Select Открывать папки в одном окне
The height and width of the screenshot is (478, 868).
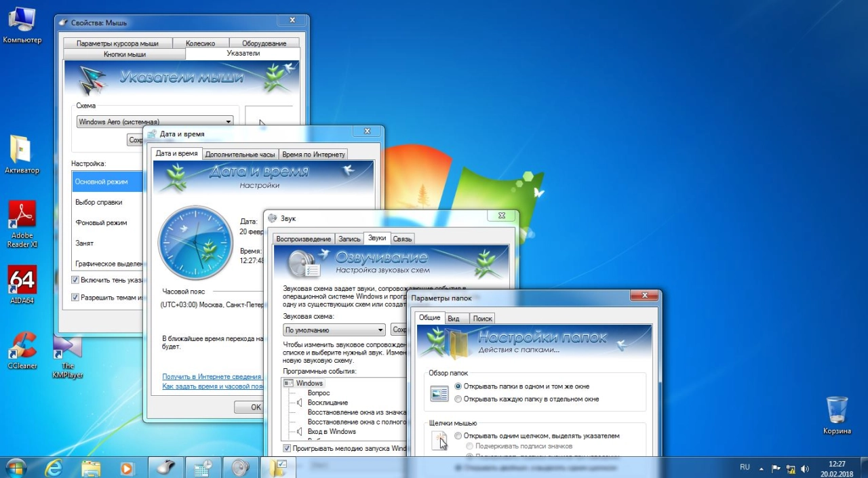[x=458, y=386]
